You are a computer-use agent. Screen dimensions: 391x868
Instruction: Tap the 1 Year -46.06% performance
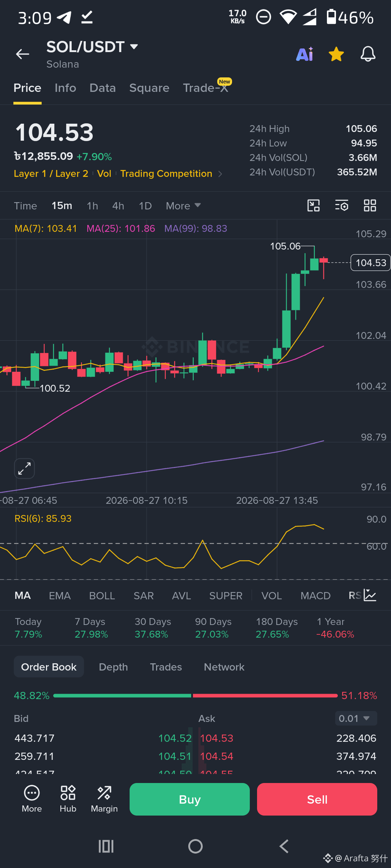[x=335, y=628]
